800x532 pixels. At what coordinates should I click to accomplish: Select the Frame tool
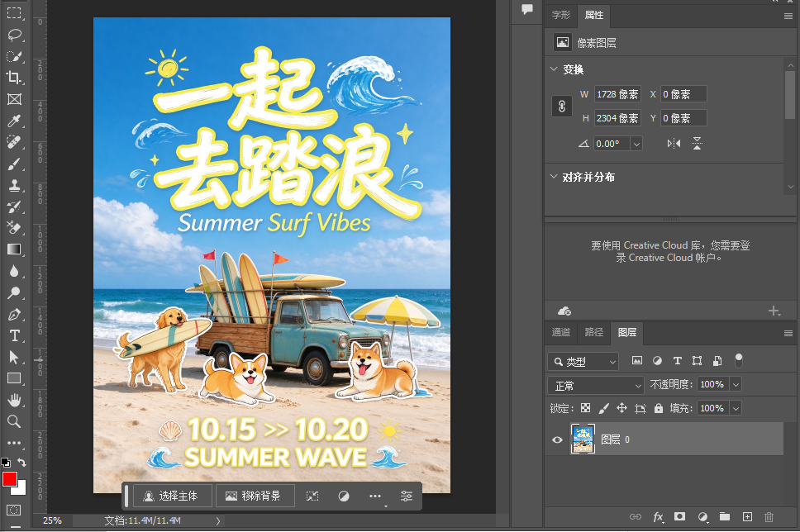14,99
